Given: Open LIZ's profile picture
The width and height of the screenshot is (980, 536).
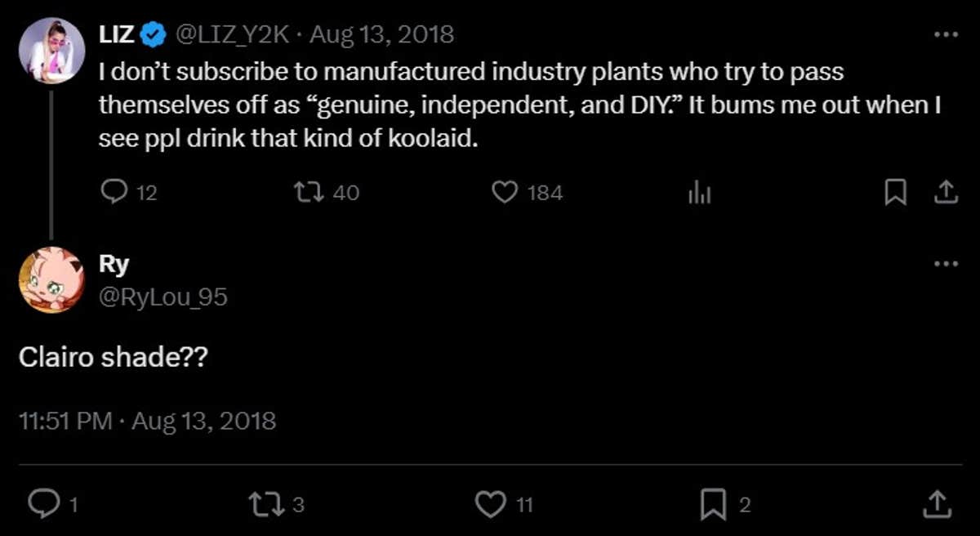Looking at the screenshot, I should coord(52,51).
